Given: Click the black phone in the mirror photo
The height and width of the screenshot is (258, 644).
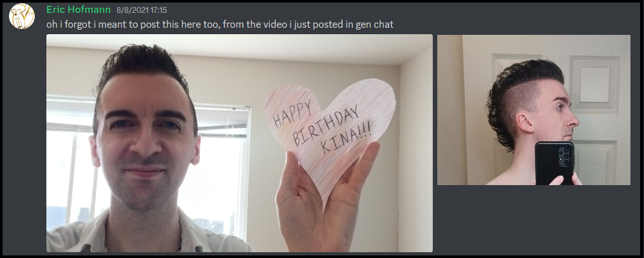Looking at the screenshot, I should click(554, 163).
